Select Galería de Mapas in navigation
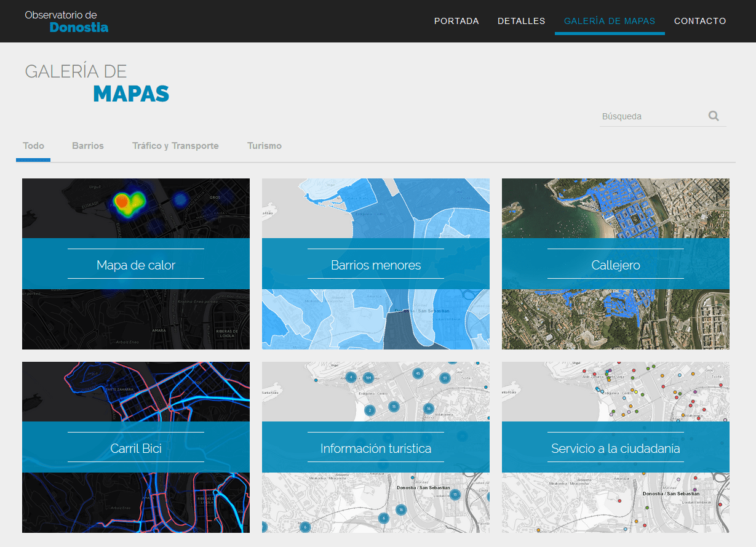The width and height of the screenshot is (756, 547). tap(610, 21)
